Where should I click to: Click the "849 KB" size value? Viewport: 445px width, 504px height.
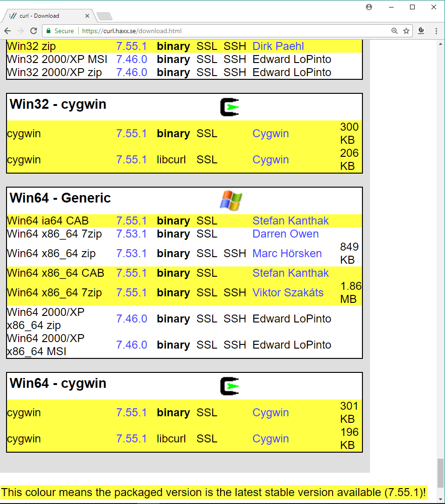pyautogui.click(x=349, y=253)
